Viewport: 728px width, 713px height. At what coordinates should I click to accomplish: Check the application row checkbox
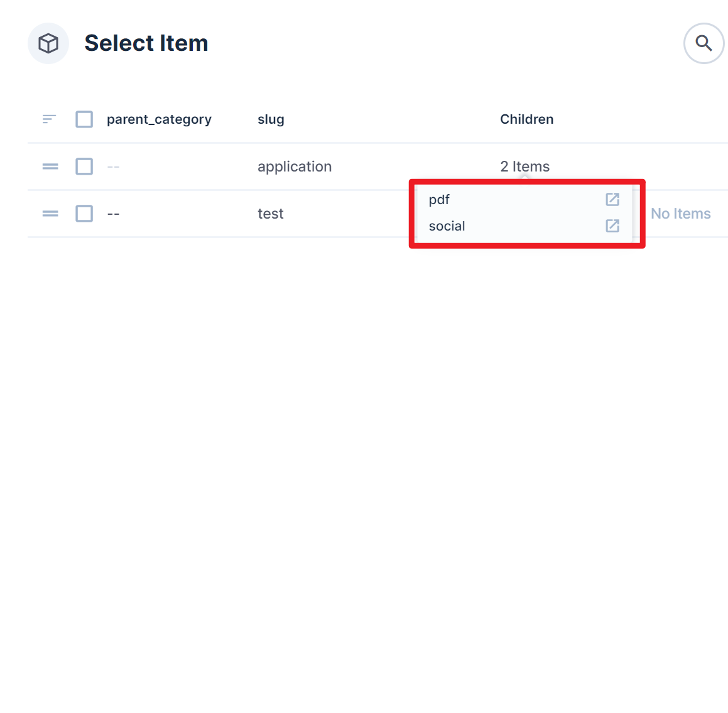84,166
